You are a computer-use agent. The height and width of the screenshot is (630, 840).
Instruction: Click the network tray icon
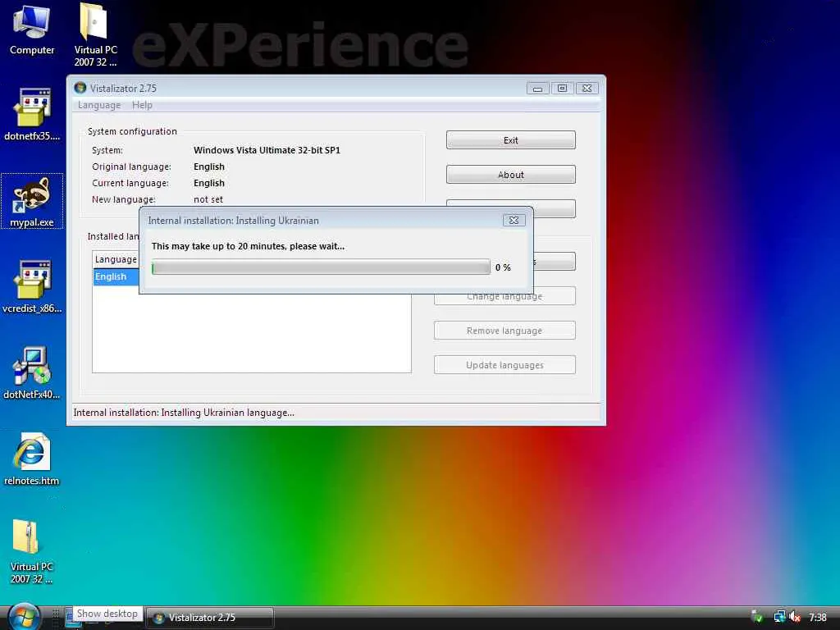(x=779, y=617)
